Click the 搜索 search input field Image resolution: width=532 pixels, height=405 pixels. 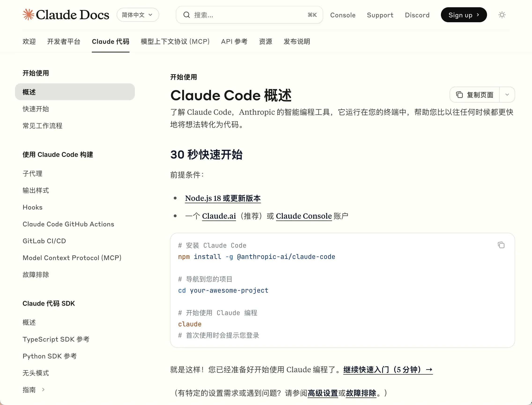tap(248, 15)
